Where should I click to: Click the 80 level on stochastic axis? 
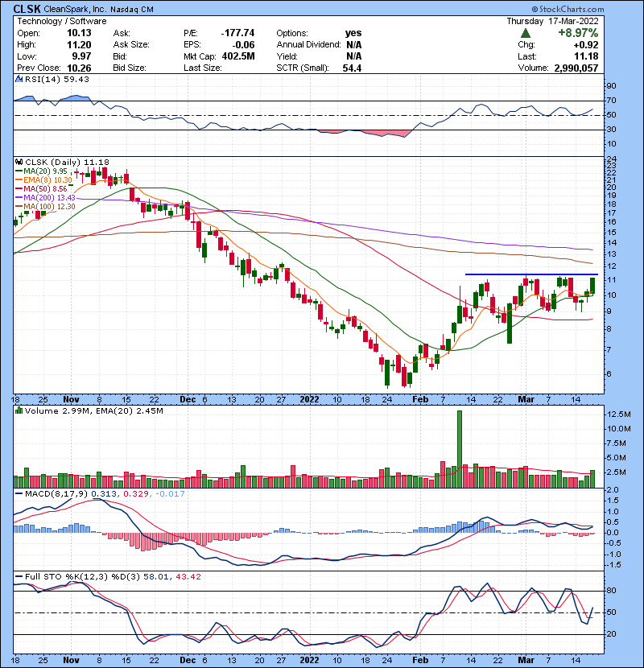click(x=612, y=591)
